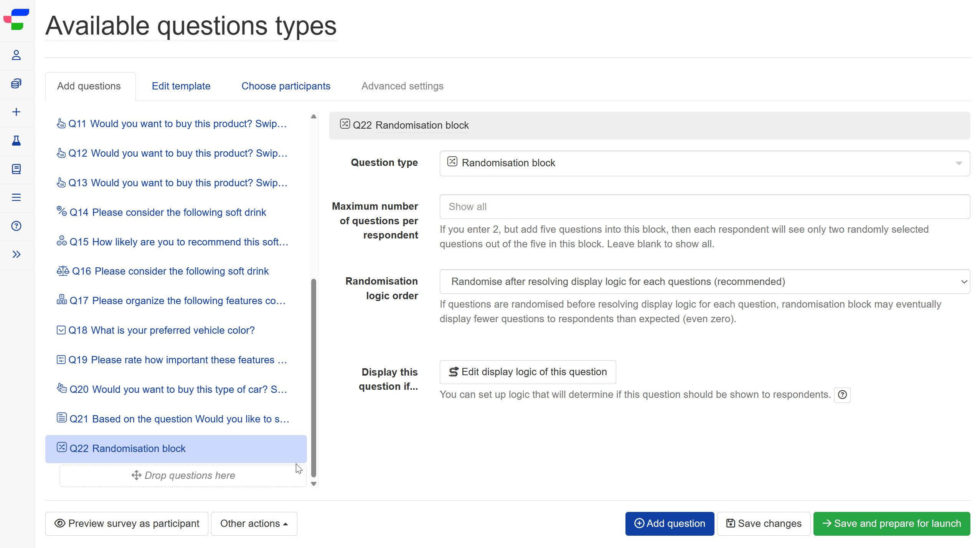
Task: Click the Drop questions here area
Action: [x=183, y=475]
